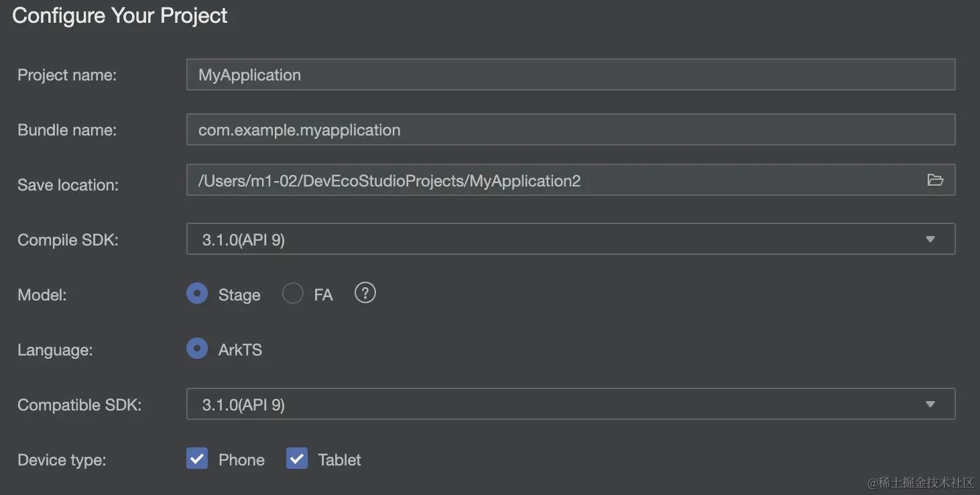Expand the Compatible SDK dropdown arrow
Viewport: 980px width, 495px height.
point(930,404)
